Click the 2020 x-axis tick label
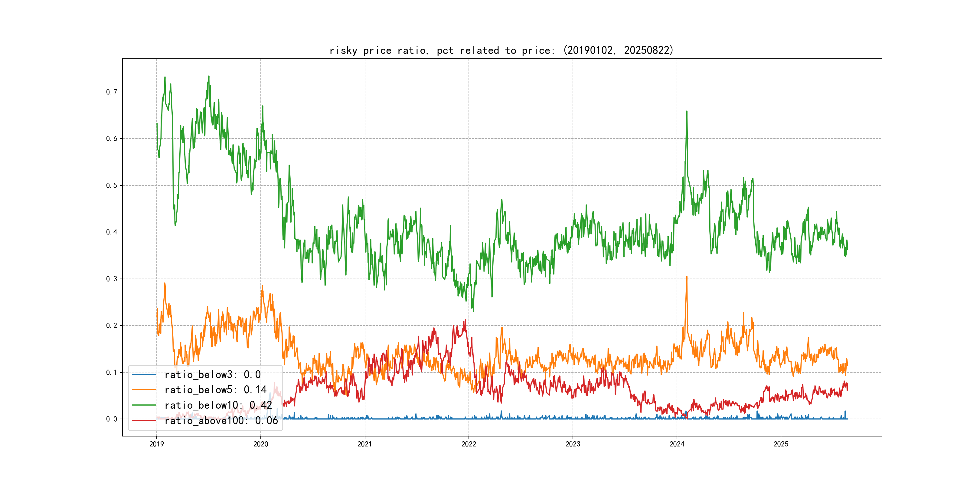The image size is (980, 490). [x=261, y=444]
